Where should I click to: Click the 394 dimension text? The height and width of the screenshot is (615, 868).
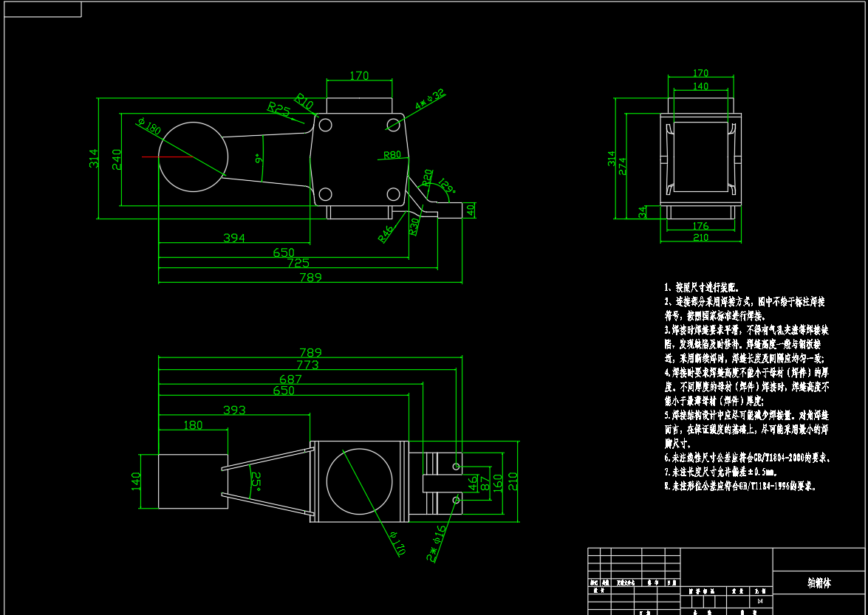233,238
